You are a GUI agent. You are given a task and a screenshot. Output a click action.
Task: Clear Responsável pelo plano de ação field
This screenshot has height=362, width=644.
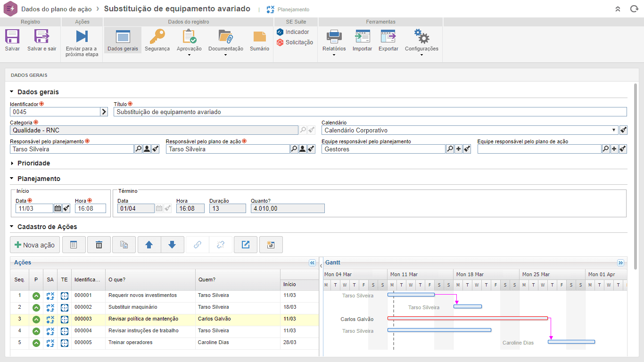311,149
